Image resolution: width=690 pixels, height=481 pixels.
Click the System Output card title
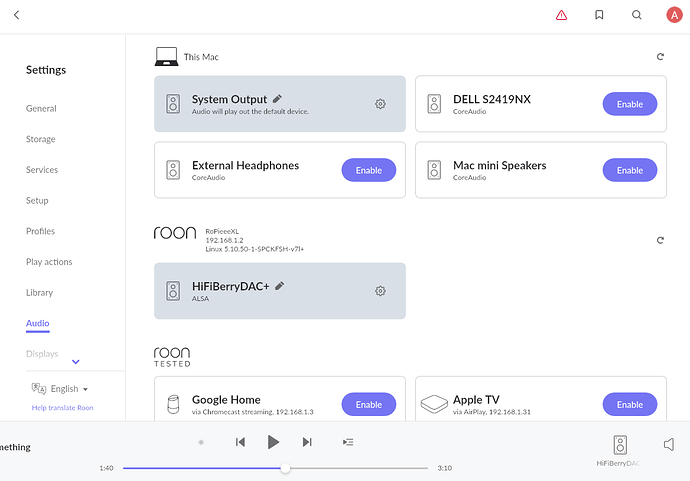pyautogui.click(x=229, y=99)
